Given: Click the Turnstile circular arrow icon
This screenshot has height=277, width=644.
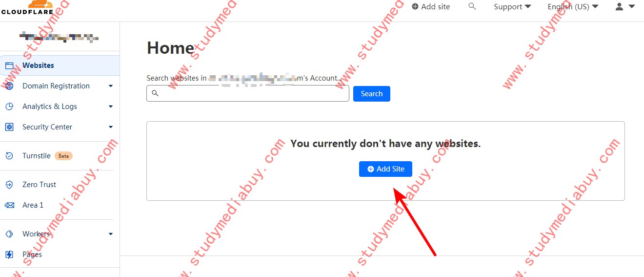Looking at the screenshot, I should click(x=9, y=156).
